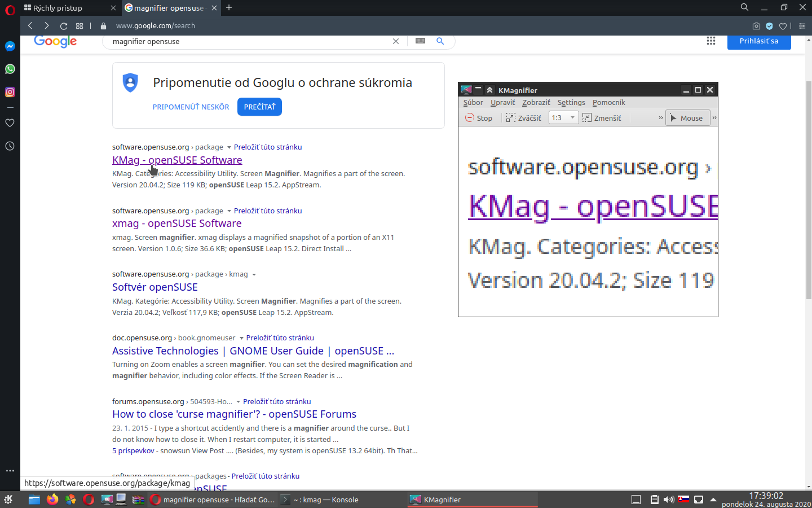Open the Google apps grid
The height and width of the screenshot is (508, 812).
(711, 41)
